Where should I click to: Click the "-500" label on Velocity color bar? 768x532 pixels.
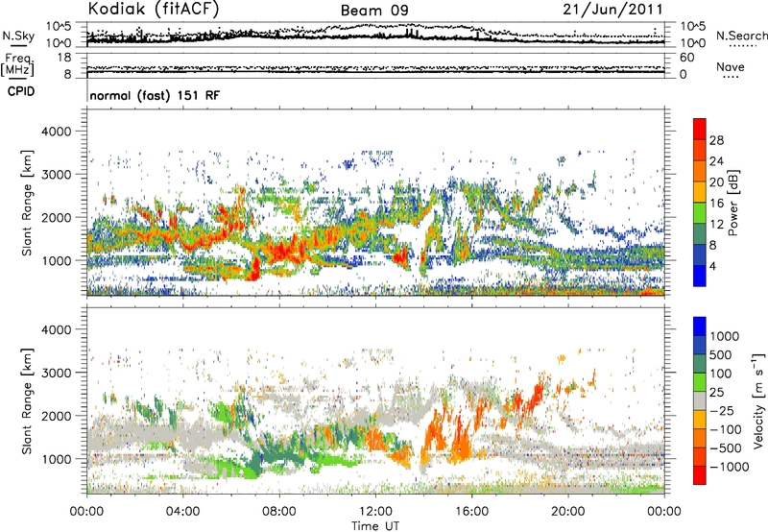pyautogui.click(x=727, y=448)
